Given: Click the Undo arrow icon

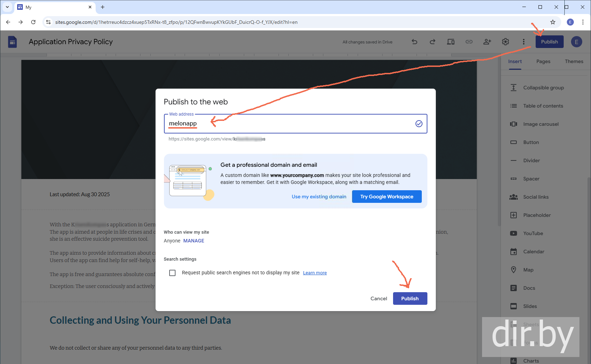Looking at the screenshot, I should (x=414, y=42).
